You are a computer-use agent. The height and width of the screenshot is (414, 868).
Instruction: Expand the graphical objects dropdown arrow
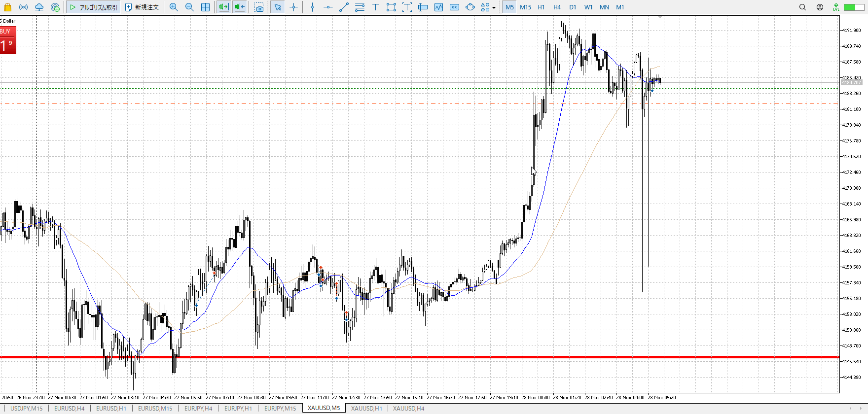494,8
